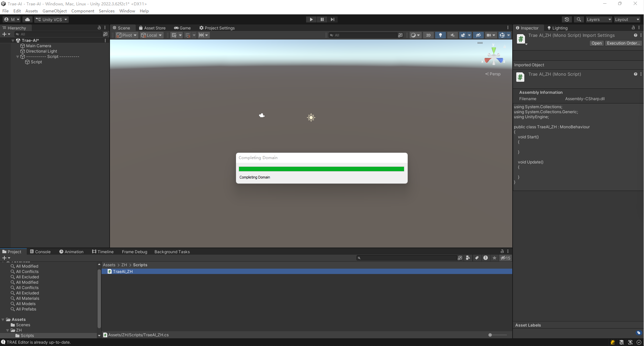Image resolution: width=644 pixels, height=346 pixels.
Task: Click the scene camera settings icon
Action: tap(489, 35)
